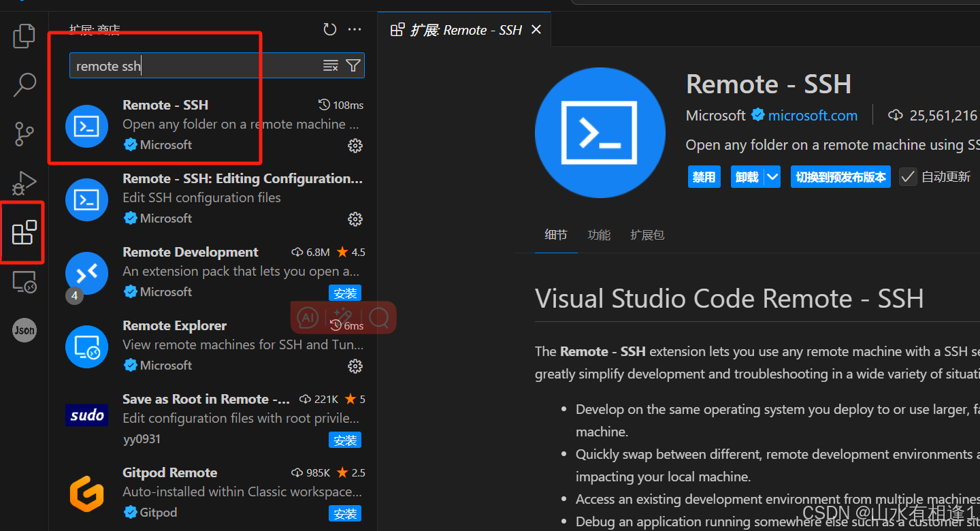Image resolution: width=980 pixels, height=531 pixels.
Task: Switch to the 功能 features tab
Action: pos(599,235)
